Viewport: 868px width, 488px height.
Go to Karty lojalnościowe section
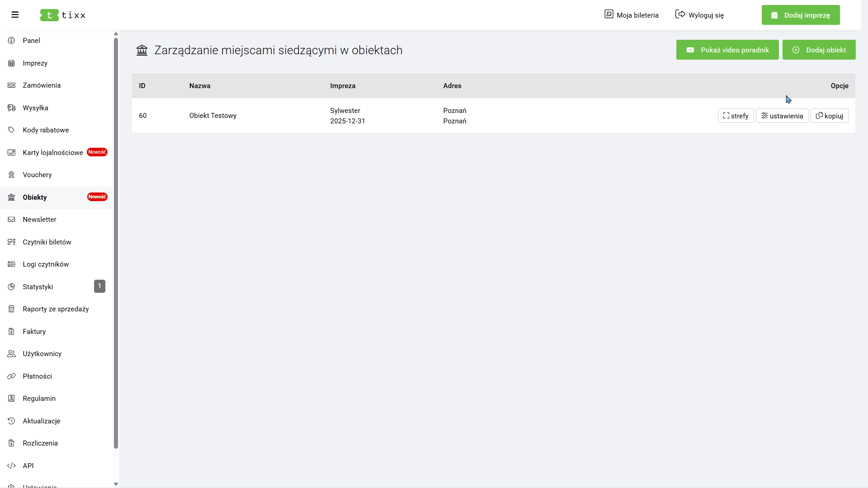(x=53, y=153)
